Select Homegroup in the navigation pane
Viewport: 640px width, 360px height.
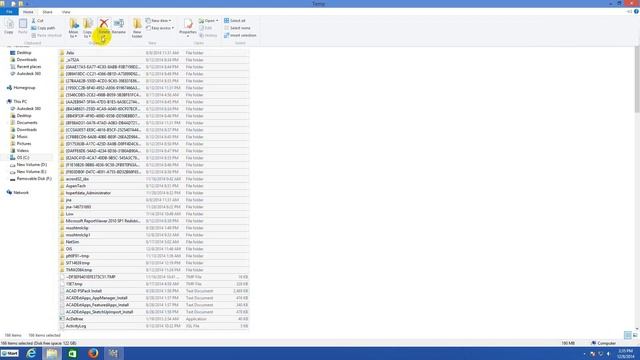click(x=21, y=88)
